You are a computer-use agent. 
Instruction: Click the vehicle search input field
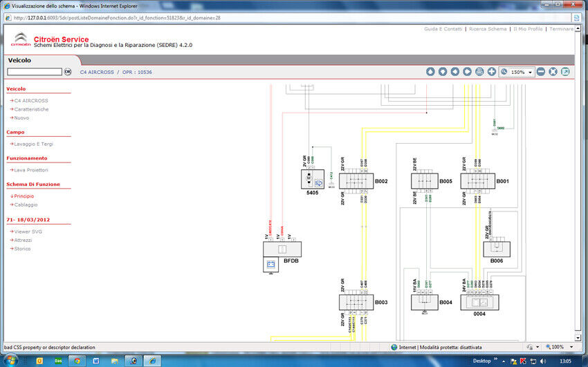click(35, 72)
